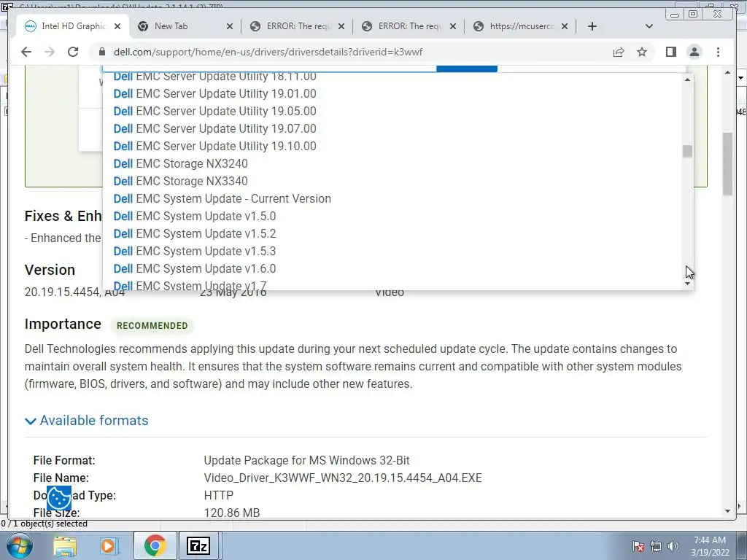Click the RECOMMENDED importance badge
The height and width of the screenshot is (560, 747).
point(152,326)
